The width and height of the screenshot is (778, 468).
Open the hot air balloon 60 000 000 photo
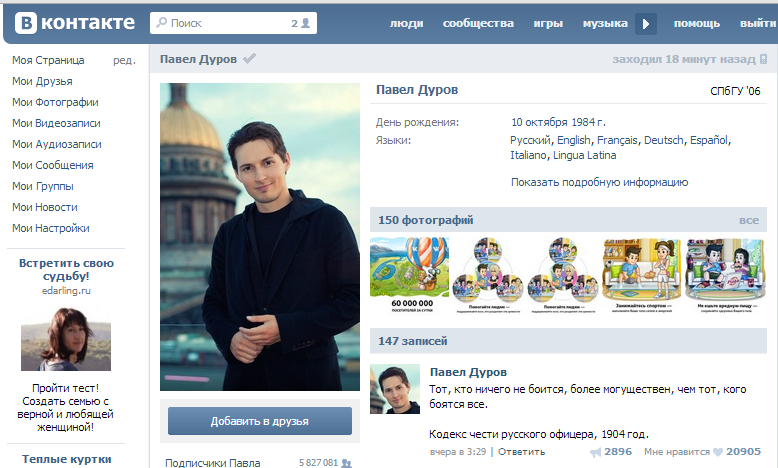click(409, 275)
